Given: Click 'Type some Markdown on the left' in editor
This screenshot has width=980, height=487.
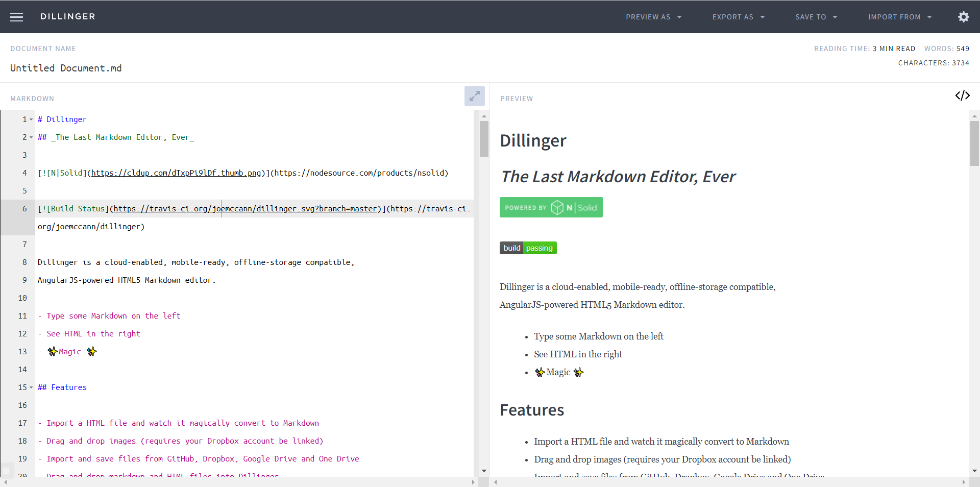Looking at the screenshot, I should click(x=113, y=316).
